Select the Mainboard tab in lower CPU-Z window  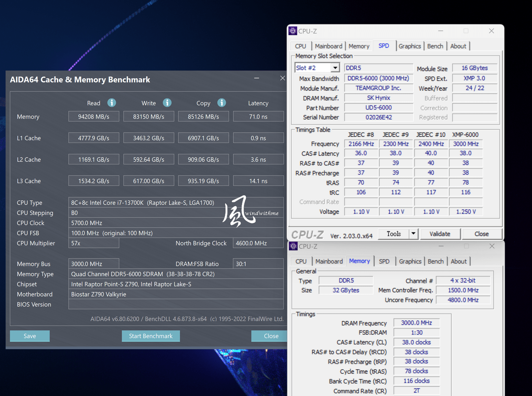[329, 261]
